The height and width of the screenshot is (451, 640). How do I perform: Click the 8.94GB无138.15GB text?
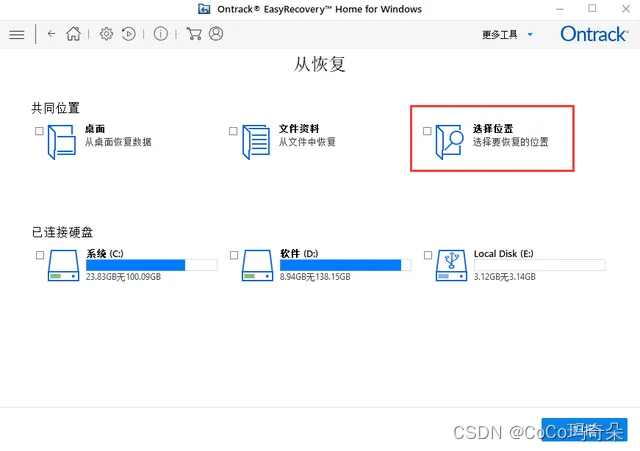click(x=315, y=277)
